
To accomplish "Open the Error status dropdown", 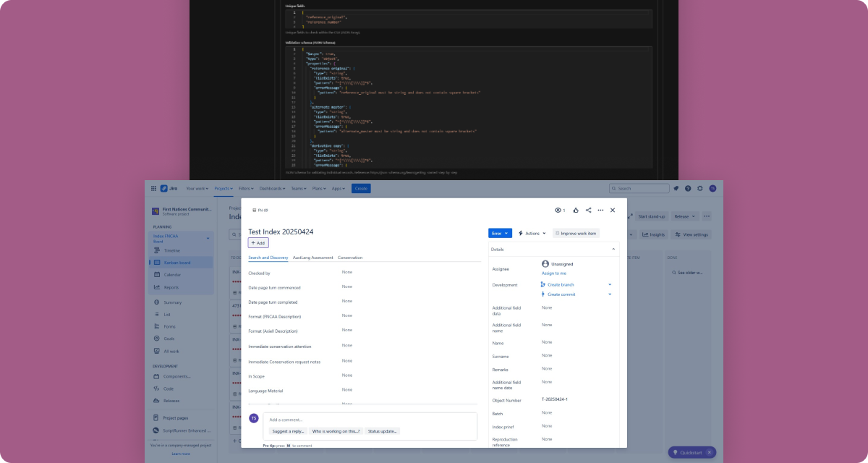I will 500,234.
